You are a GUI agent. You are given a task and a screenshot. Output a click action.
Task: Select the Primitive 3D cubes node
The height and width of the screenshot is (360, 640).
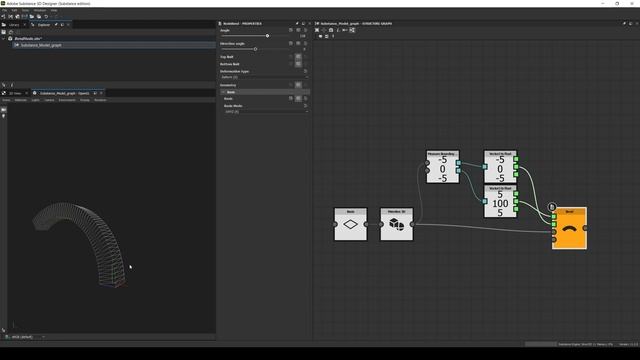point(396,224)
